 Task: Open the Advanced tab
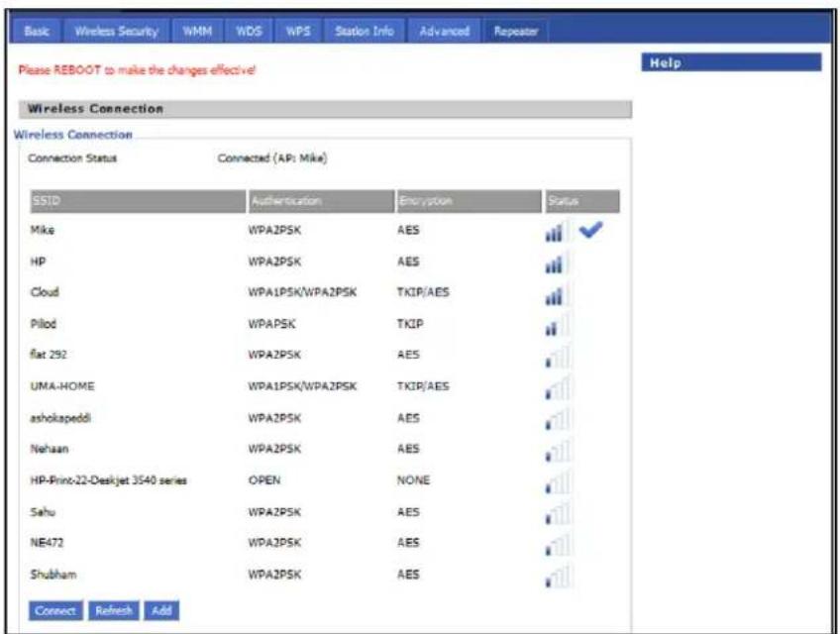(444, 31)
